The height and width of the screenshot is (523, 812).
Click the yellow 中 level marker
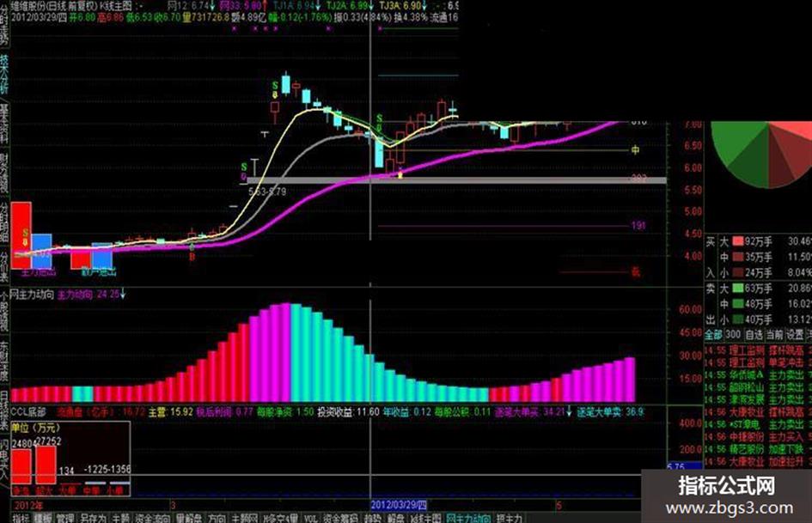click(x=635, y=150)
